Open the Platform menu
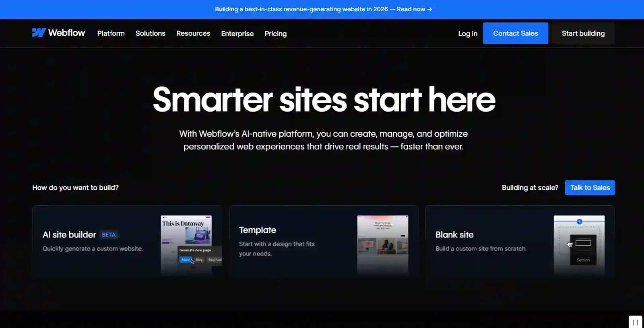The image size is (644, 328). coord(111,33)
